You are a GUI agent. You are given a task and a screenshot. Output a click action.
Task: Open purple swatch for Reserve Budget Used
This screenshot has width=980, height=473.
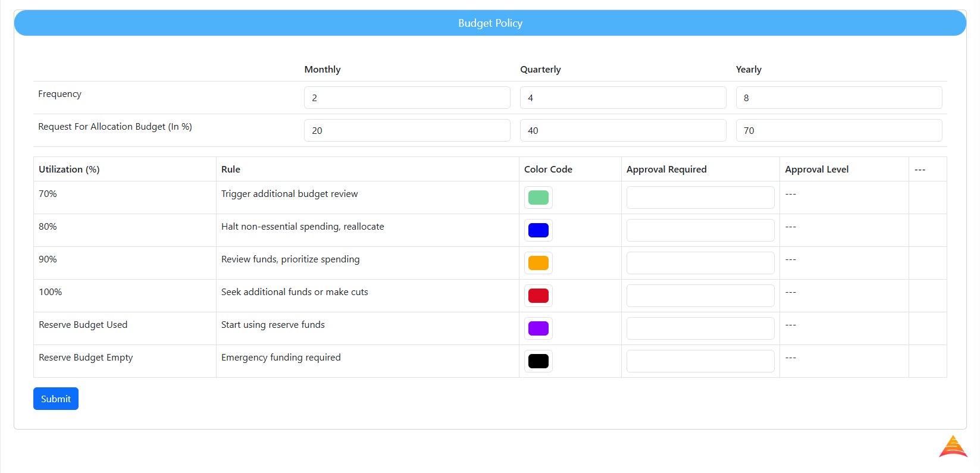538,328
